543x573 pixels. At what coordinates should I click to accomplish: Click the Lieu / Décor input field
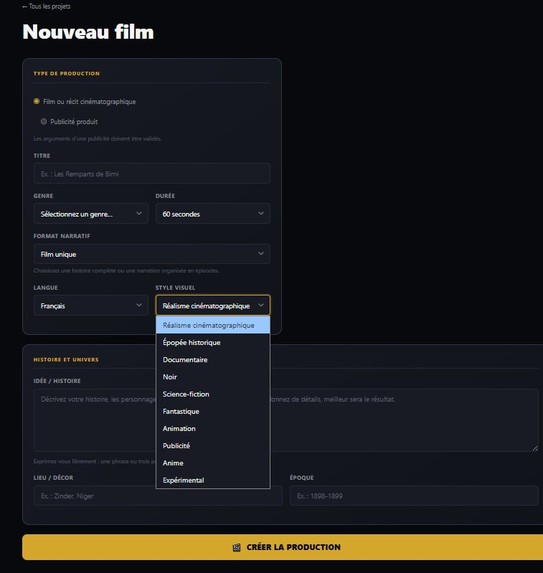pyautogui.click(x=158, y=496)
